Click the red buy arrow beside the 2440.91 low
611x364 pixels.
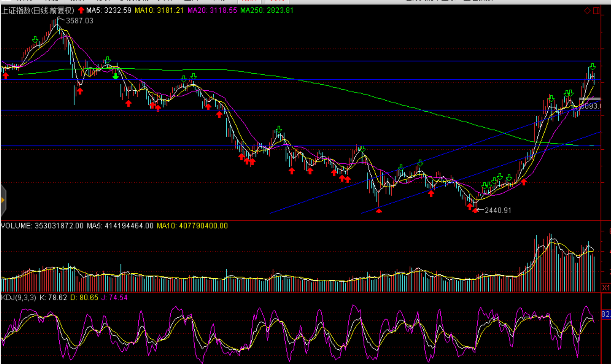click(475, 210)
